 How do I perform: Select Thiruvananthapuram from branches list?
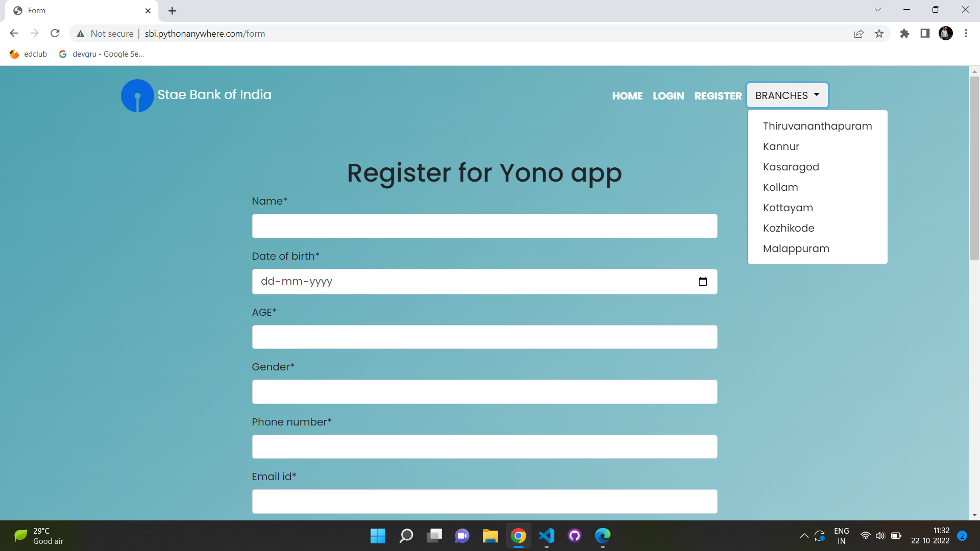click(x=817, y=126)
